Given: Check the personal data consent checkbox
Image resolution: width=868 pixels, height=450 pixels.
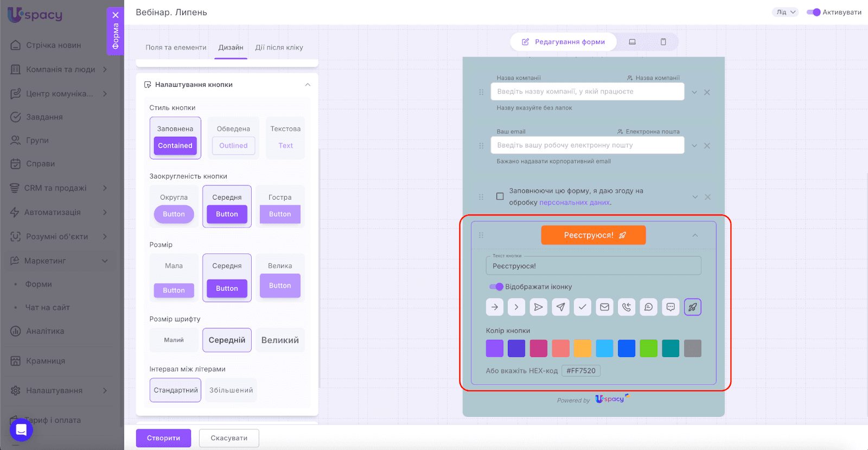Looking at the screenshot, I should [500, 197].
